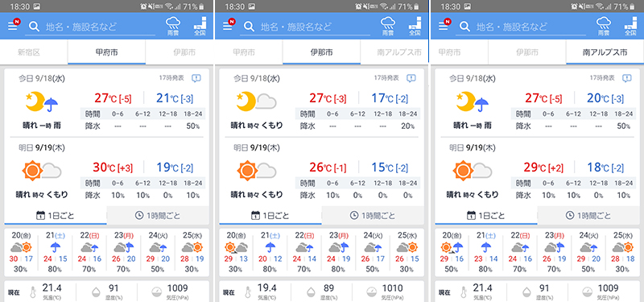Tap the 20% precipitation value in middle screen
This screenshot has width=644, height=302.
(407, 126)
